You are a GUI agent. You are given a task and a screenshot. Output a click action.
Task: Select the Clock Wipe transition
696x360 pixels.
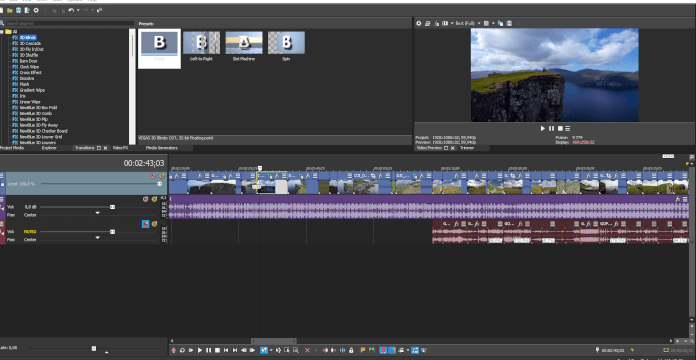[29, 67]
